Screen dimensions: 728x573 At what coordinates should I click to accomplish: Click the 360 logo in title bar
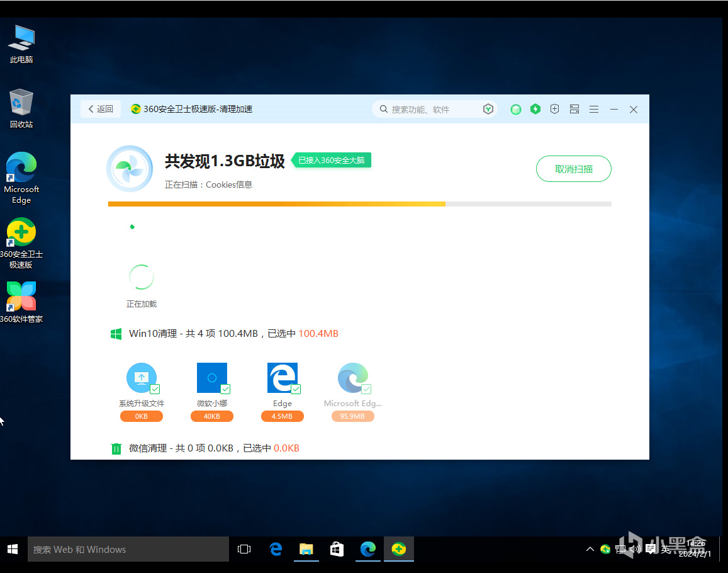135,109
